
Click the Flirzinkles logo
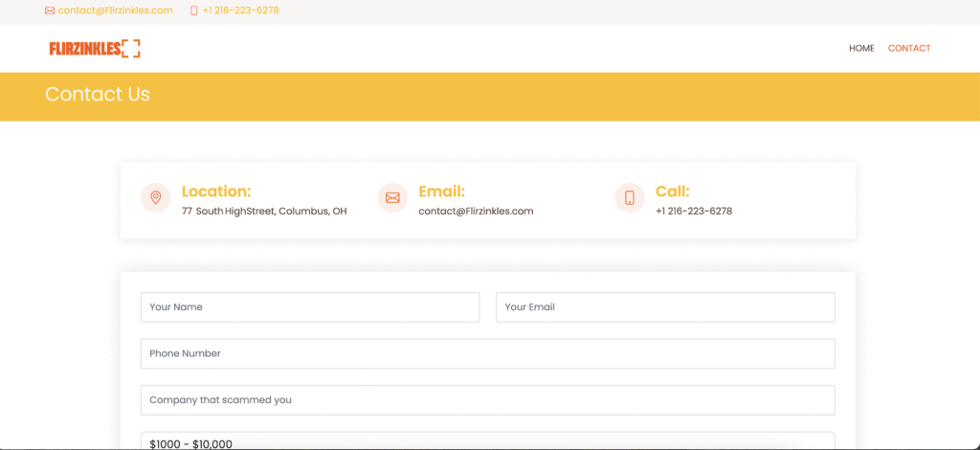pyautogui.click(x=95, y=48)
